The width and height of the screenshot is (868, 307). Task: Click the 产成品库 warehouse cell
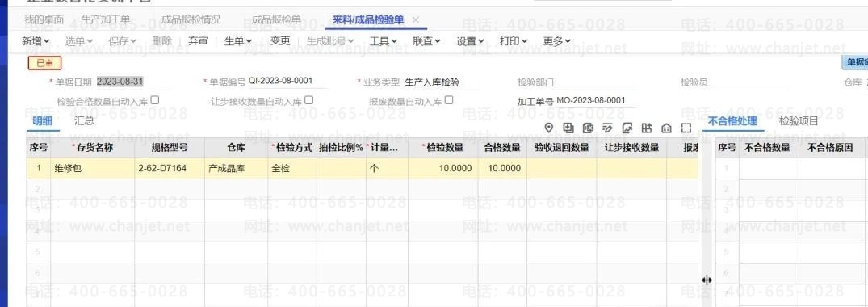(237, 169)
